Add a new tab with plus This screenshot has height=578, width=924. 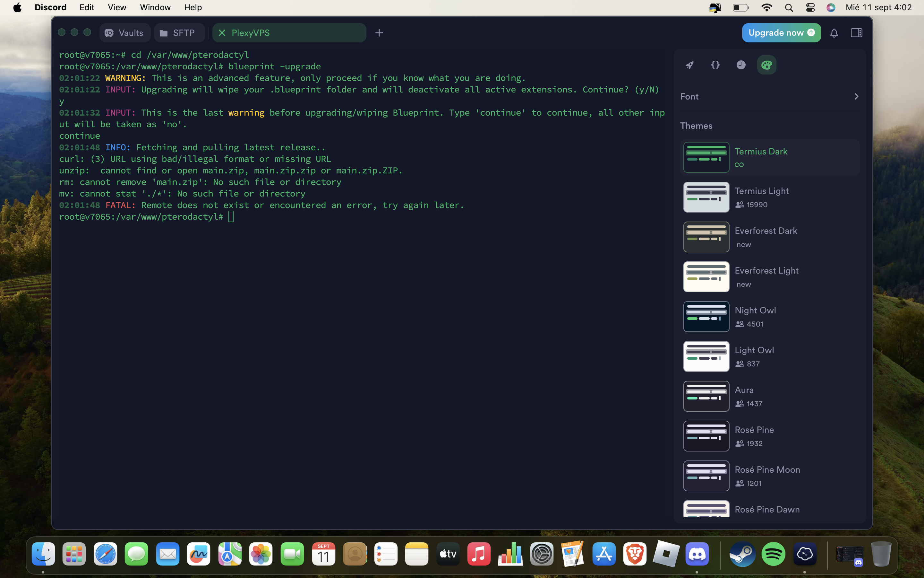(379, 33)
